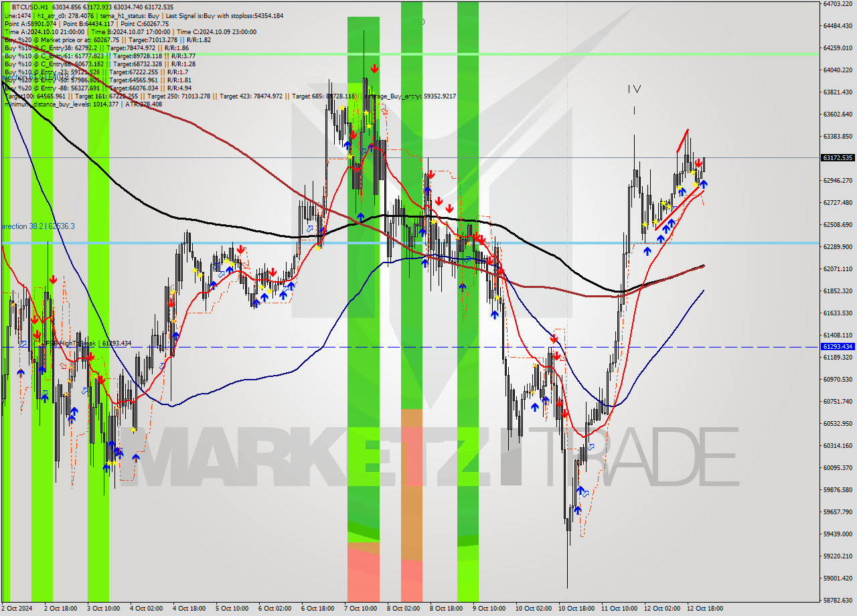Click the current price tag 63172.535

tap(837, 158)
